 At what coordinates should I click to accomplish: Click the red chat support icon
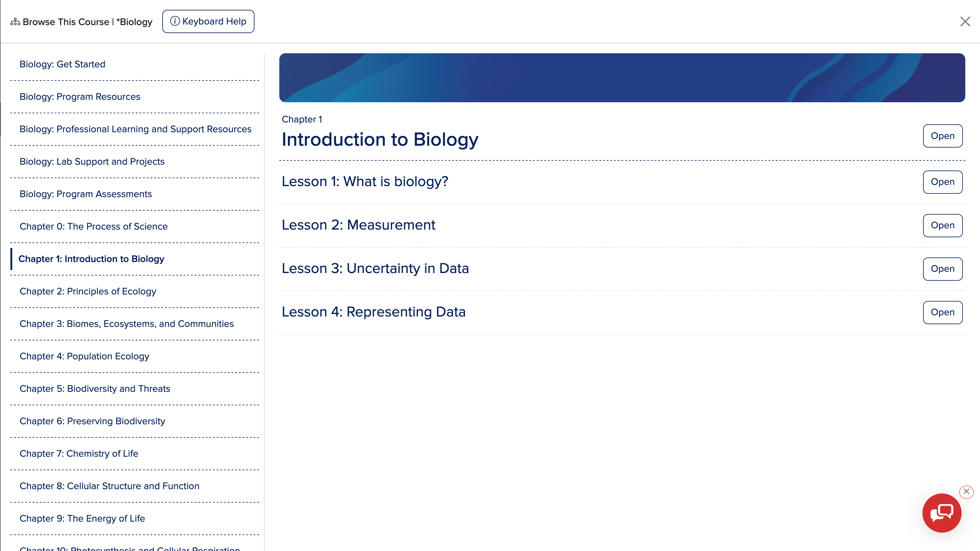coord(942,513)
